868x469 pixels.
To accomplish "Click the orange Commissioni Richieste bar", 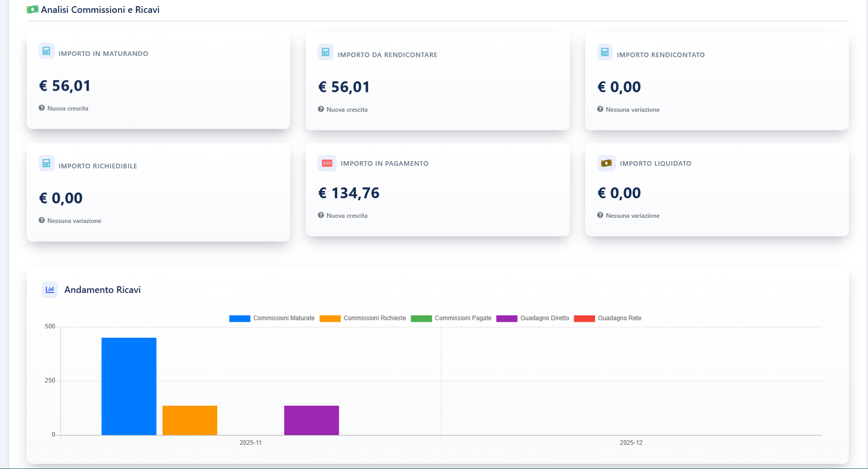I will click(x=189, y=420).
